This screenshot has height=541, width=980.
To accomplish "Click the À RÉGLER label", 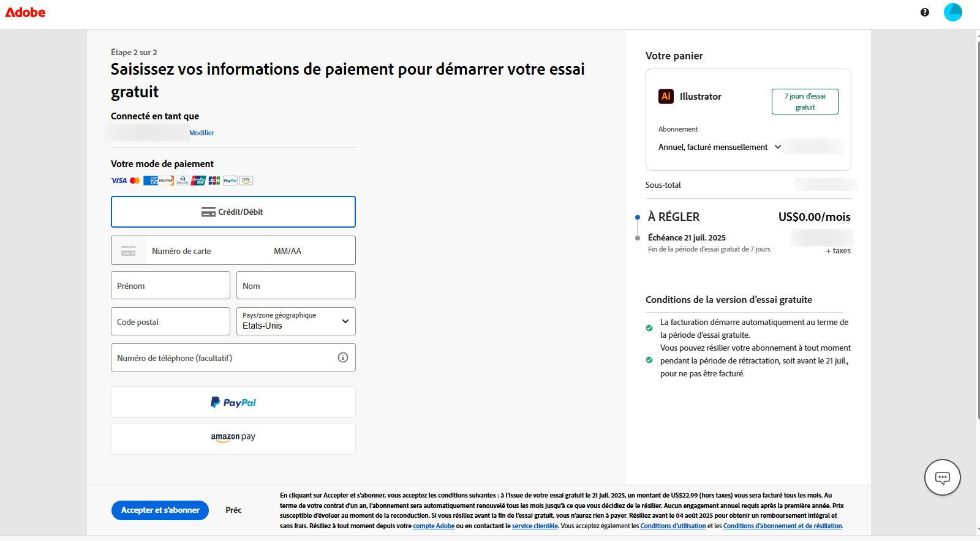I will click(674, 217).
